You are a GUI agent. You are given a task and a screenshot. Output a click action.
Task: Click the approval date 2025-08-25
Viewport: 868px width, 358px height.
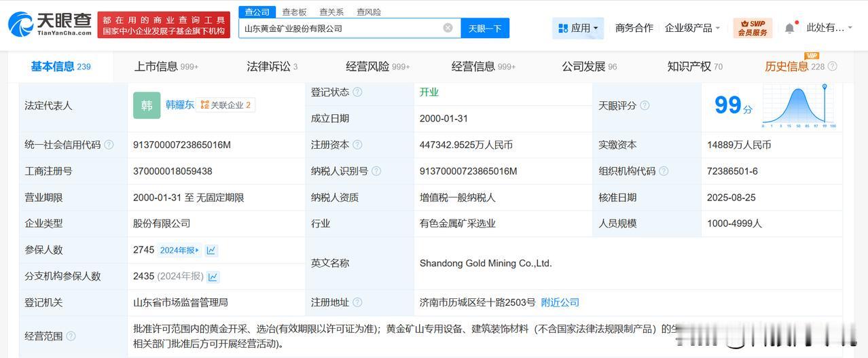coord(731,198)
